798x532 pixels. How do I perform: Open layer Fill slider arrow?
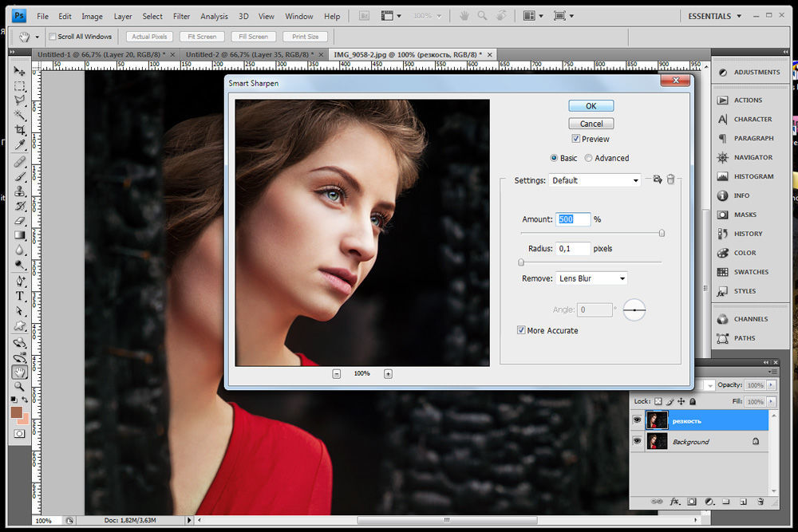click(x=772, y=401)
